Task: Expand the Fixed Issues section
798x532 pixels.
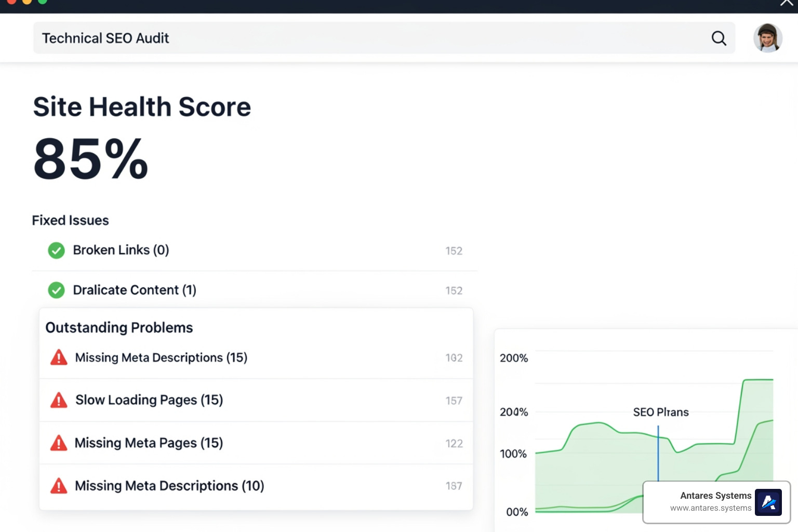Action: point(70,220)
